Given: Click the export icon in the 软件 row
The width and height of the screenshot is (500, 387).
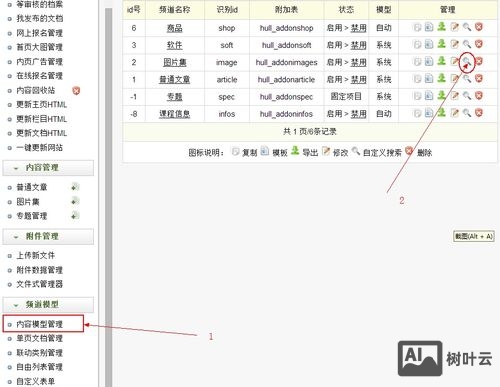Looking at the screenshot, I should coord(442,44).
